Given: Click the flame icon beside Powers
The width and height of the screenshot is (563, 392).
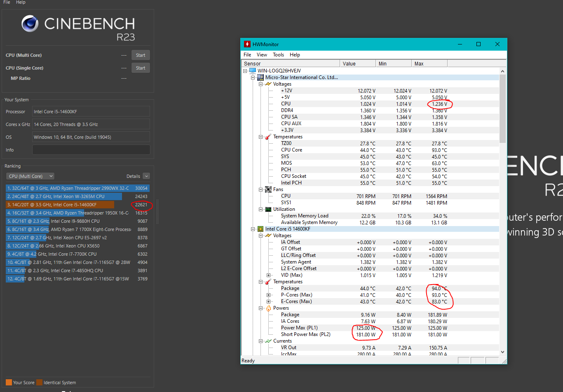Looking at the screenshot, I should [268, 308].
